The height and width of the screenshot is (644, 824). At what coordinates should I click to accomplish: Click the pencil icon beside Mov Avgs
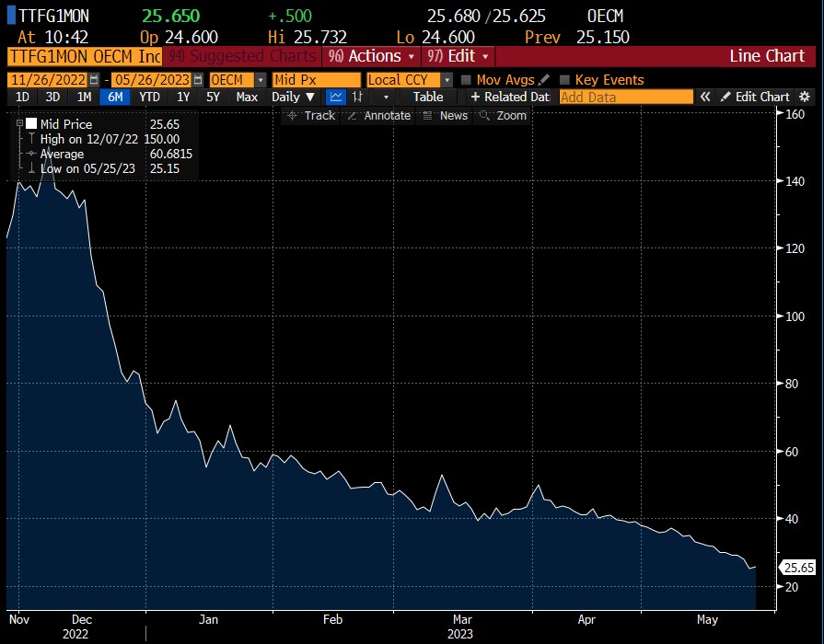click(x=544, y=80)
